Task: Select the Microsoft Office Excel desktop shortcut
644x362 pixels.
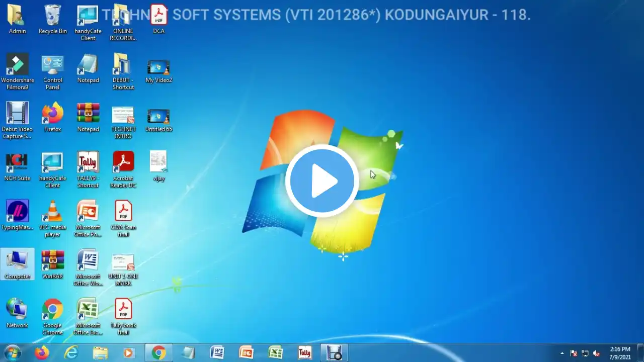Action: pos(88,316)
